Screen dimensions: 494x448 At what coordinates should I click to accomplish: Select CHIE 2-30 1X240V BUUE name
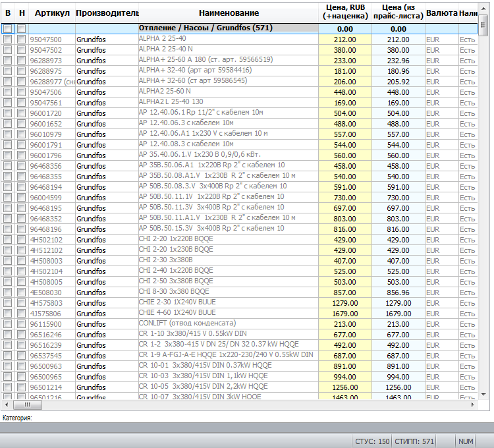tap(177, 302)
